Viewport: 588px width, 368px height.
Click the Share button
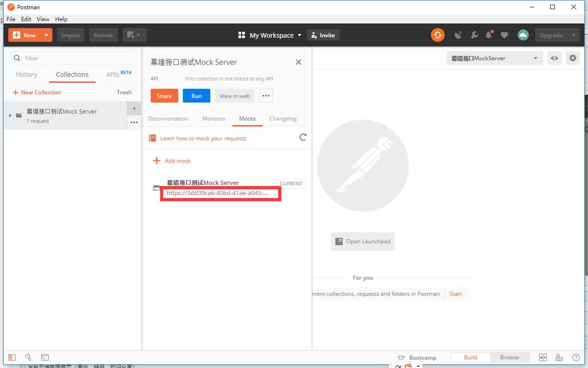(164, 96)
